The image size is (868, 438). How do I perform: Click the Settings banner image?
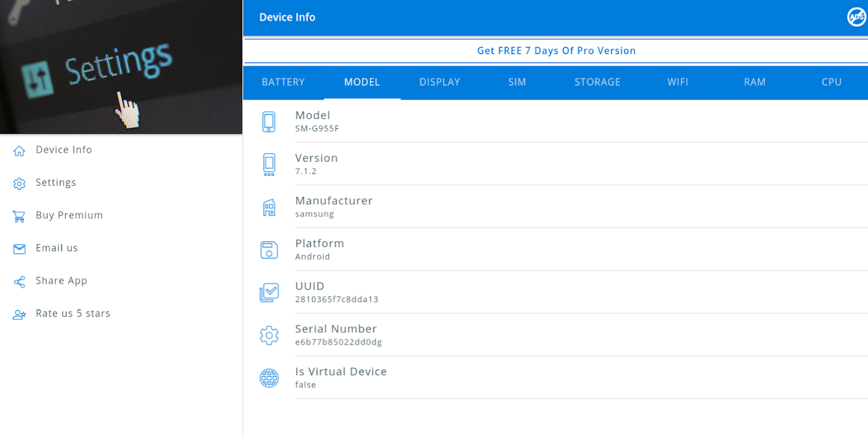[121, 67]
